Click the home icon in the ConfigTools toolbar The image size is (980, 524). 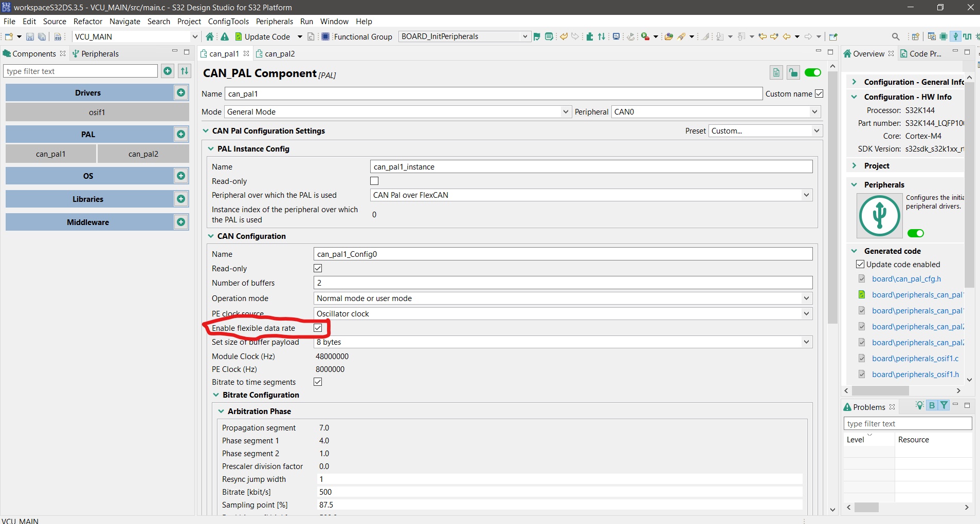[209, 36]
